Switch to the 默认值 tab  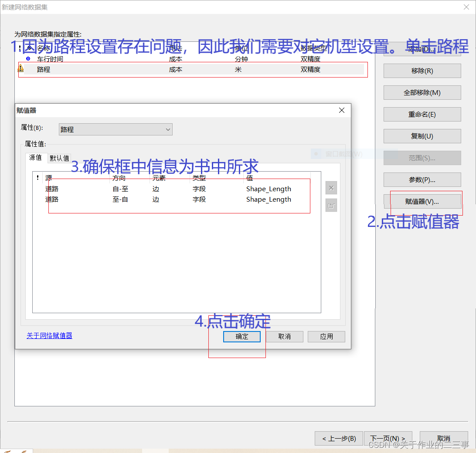59,158
